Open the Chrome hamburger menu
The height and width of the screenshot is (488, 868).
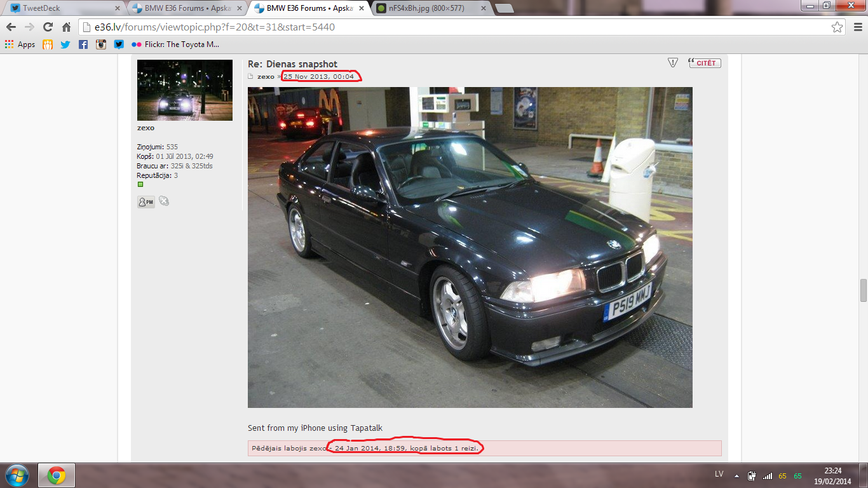[855, 27]
